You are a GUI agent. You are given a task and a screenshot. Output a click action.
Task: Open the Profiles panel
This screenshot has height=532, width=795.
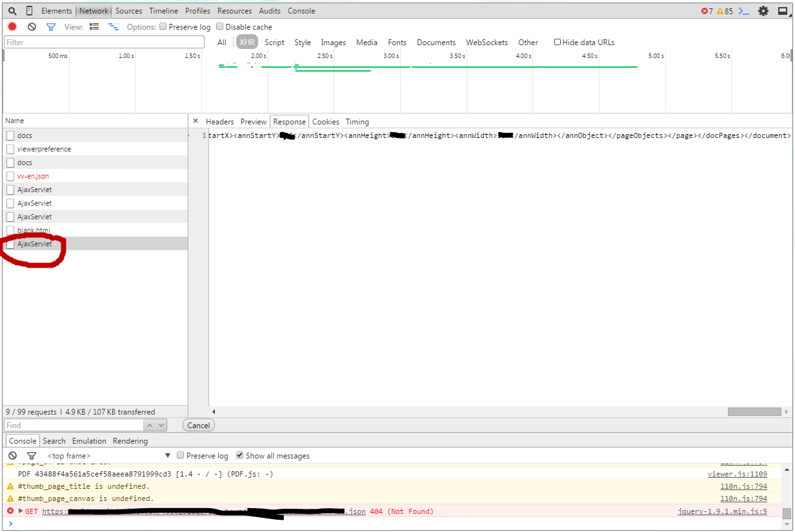(x=197, y=11)
